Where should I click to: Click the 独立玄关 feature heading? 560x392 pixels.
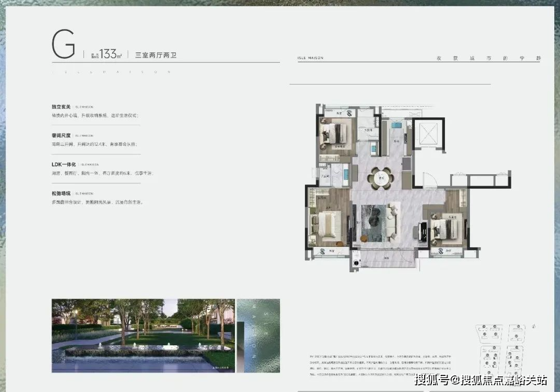[x=61, y=106]
